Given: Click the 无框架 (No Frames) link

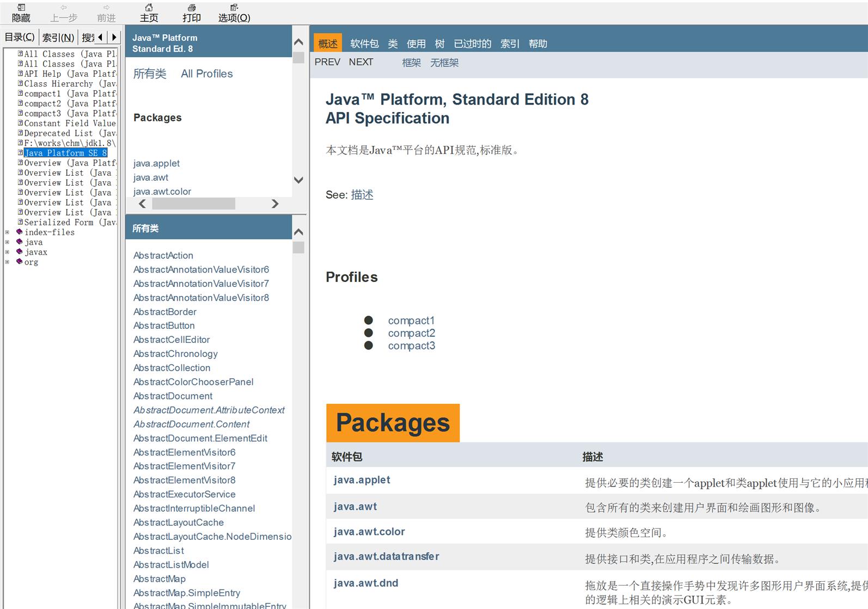Looking at the screenshot, I should click(x=444, y=63).
